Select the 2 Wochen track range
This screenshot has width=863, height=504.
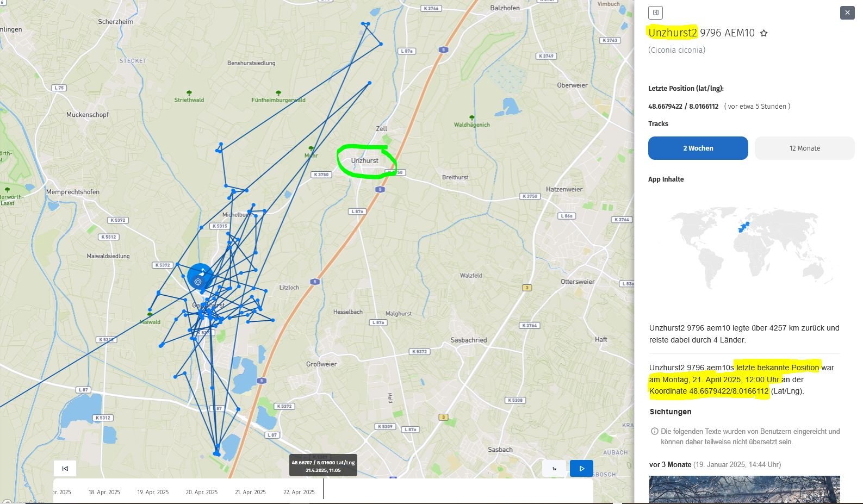(x=698, y=148)
